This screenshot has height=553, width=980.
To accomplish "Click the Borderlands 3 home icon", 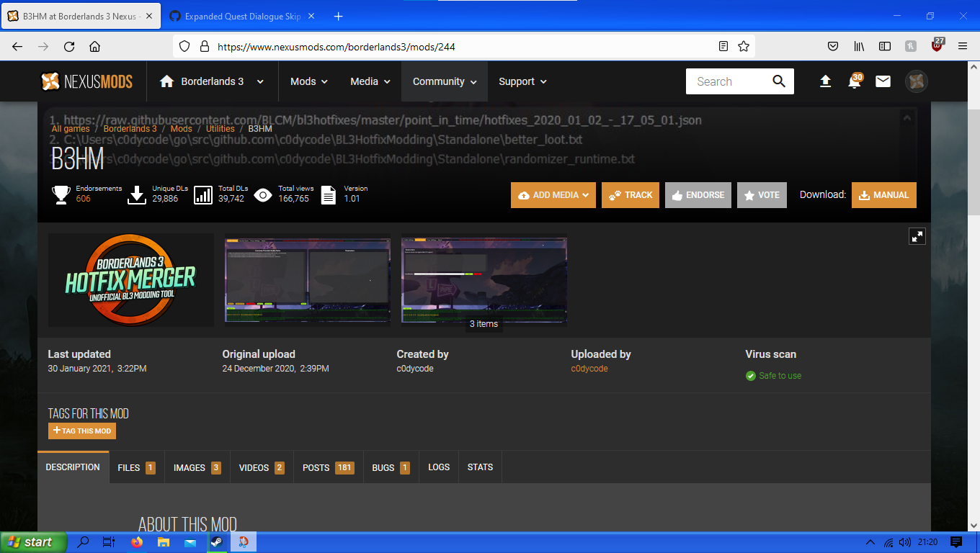I will 166,81.
